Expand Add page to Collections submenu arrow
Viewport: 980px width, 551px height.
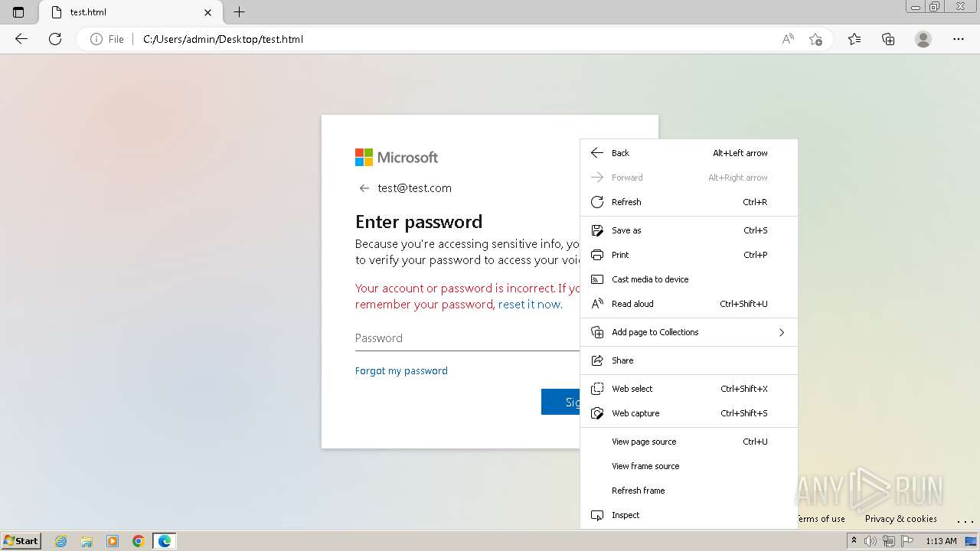point(782,332)
